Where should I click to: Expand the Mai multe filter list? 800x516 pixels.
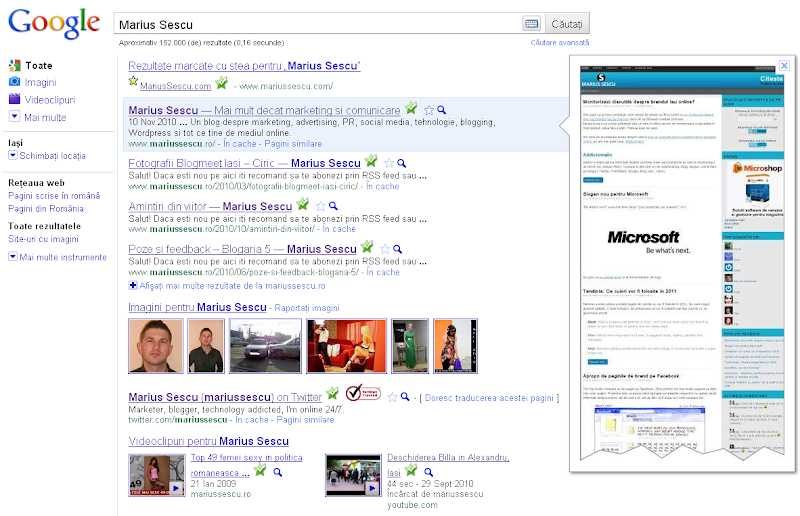point(45,117)
